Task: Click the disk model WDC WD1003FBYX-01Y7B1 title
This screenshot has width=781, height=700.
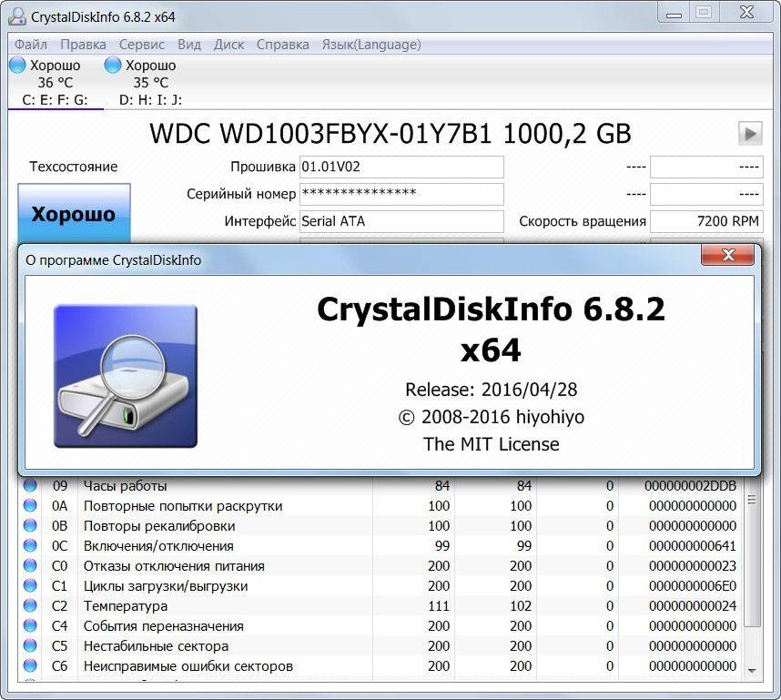Action: (390, 134)
